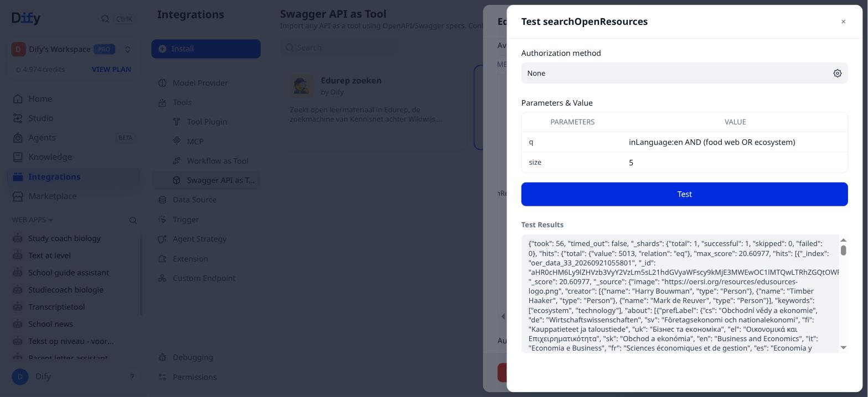
Task: Click the tools Search input field
Action: point(339,48)
